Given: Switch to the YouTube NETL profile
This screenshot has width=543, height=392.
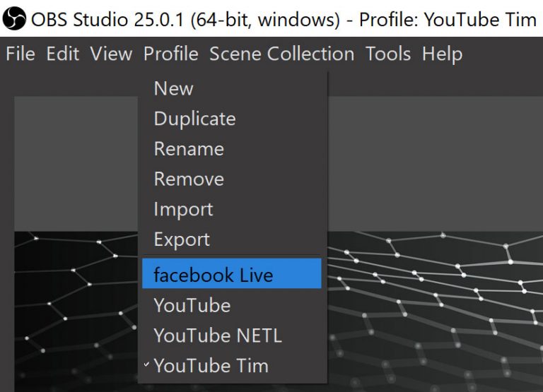Looking at the screenshot, I should [x=217, y=335].
